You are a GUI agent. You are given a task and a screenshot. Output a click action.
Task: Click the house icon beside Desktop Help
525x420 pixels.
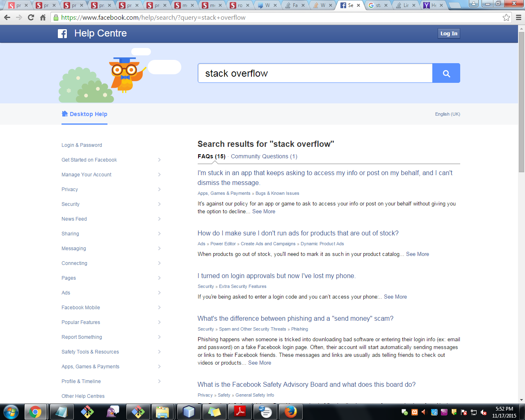click(64, 114)
